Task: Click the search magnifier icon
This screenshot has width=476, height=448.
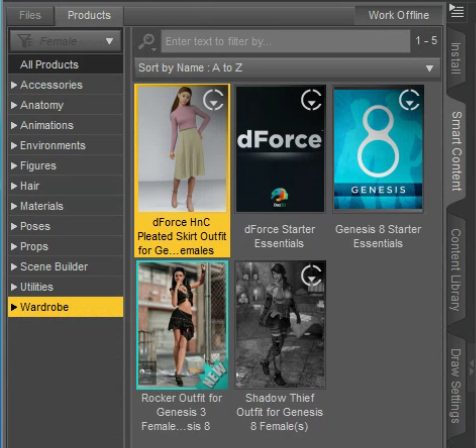Action: tap(147, 42)
